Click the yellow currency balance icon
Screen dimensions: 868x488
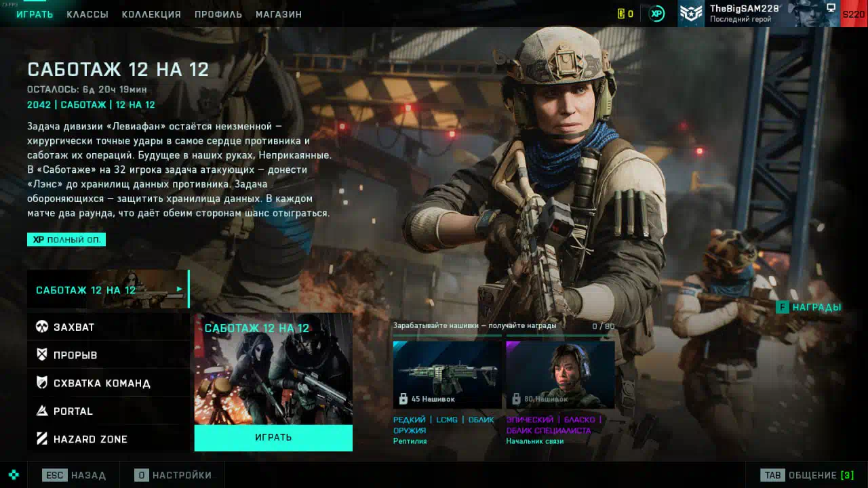tap(620, 14)
